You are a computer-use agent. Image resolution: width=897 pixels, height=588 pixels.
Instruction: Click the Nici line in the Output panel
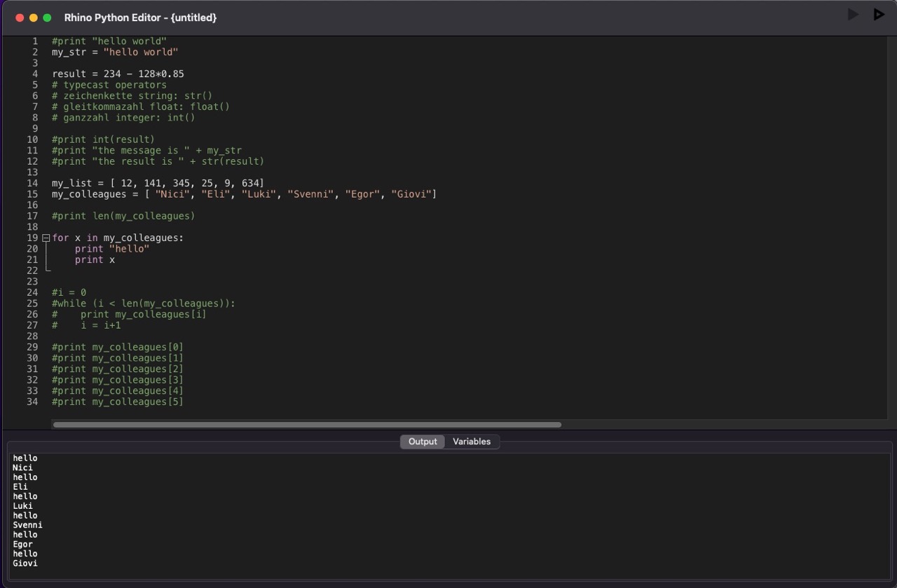click(22, 467)
